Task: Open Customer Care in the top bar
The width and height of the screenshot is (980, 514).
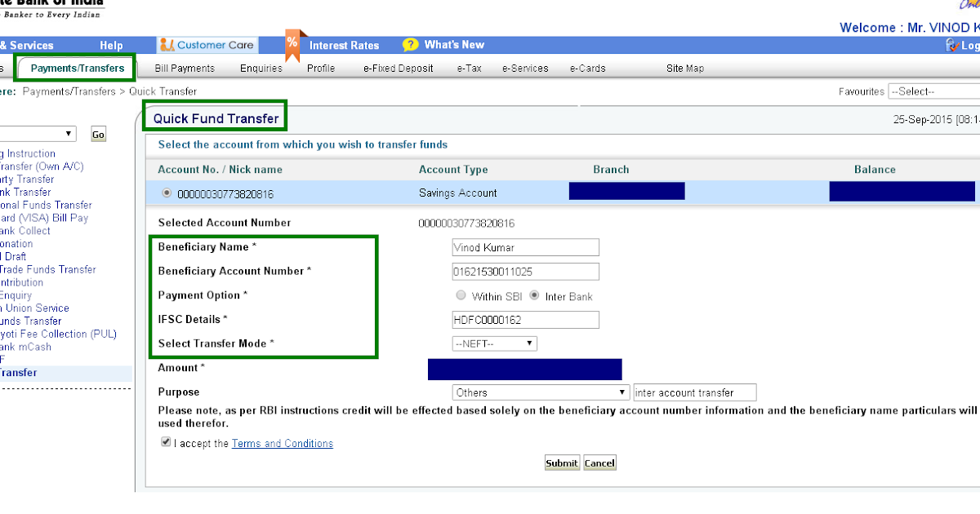Action: click(x=207, y=45)
